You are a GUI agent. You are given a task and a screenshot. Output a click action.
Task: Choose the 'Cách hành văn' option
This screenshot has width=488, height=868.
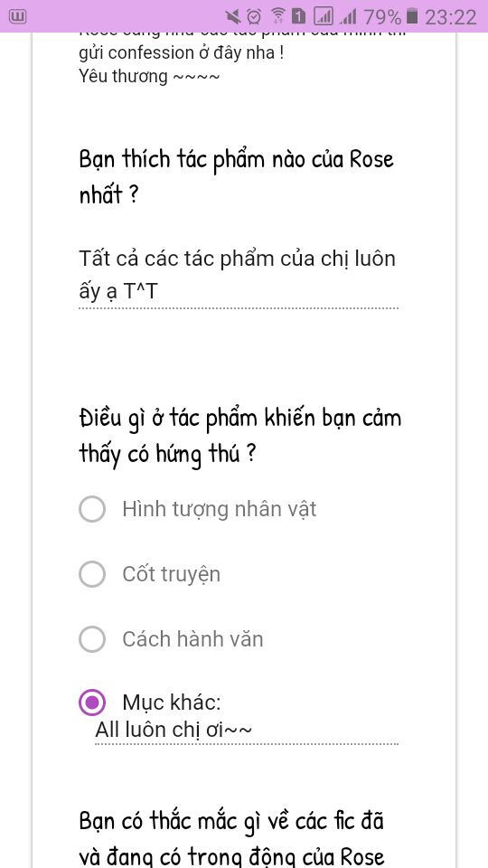pos(92,639)
